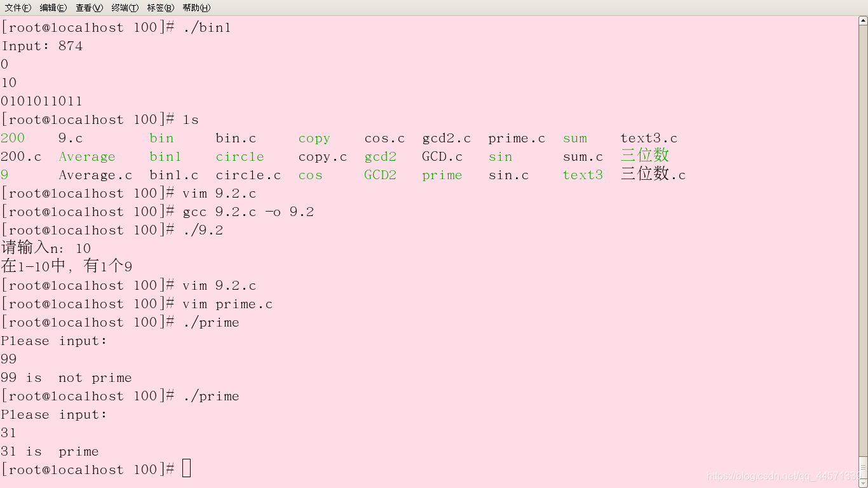Click the green executable name circle
Viewport: 868px width, 488px height.
click(x=240, y=157)
